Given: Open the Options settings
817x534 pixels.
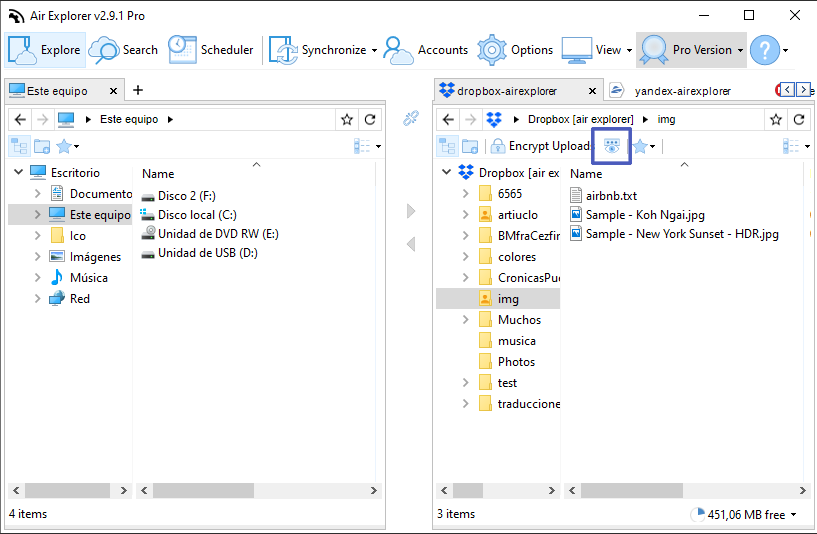Looking at the screenshot, I should tap(515, 50).
